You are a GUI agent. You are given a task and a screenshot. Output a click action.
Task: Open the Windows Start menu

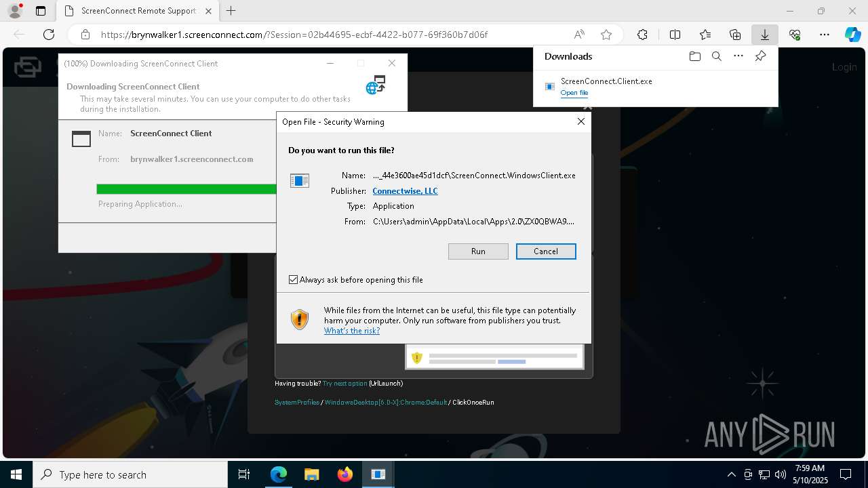[16, 474]
